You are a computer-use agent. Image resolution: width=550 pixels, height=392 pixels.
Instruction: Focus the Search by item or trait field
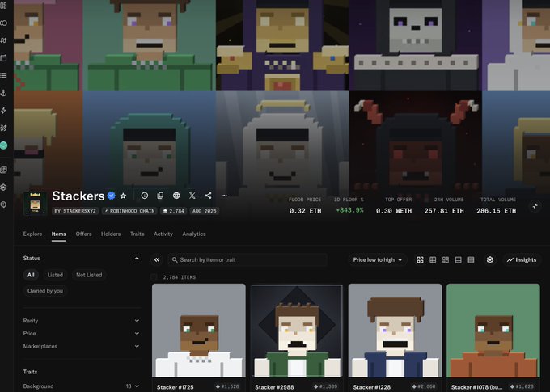pos(247,259)
